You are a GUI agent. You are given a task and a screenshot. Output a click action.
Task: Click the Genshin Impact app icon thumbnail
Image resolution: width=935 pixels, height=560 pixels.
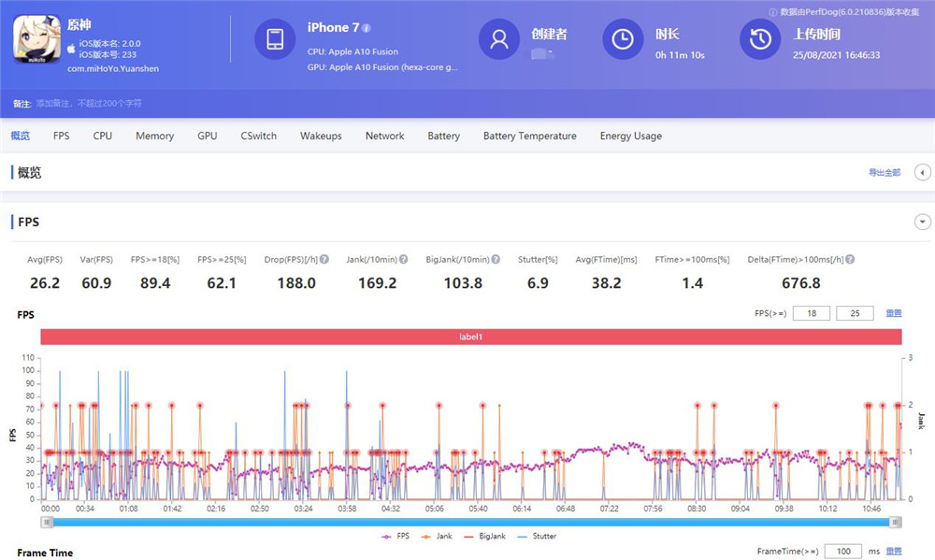pos(36,40)
